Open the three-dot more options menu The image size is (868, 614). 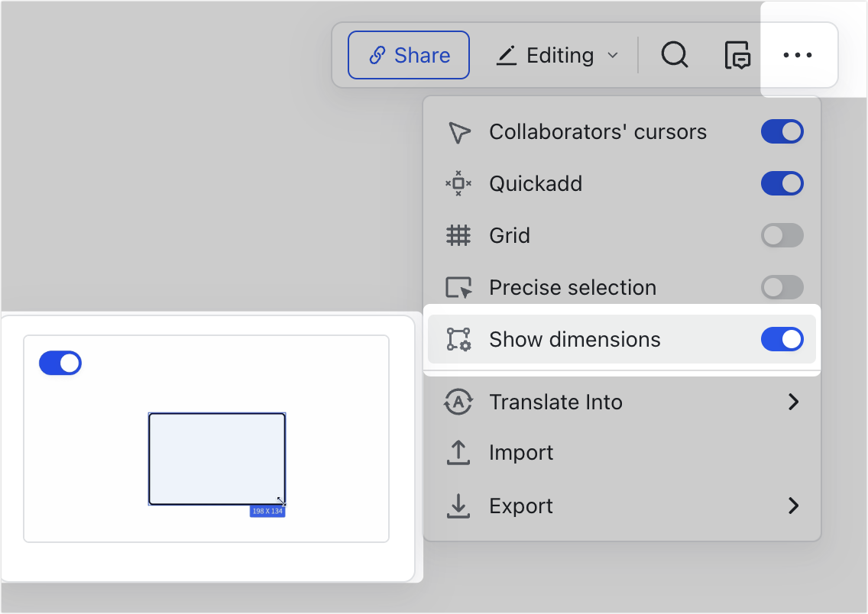(x=798, y=55)
